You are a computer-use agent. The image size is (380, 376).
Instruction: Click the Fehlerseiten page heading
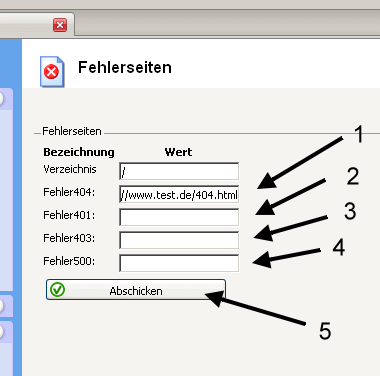(x=125, y=67)
